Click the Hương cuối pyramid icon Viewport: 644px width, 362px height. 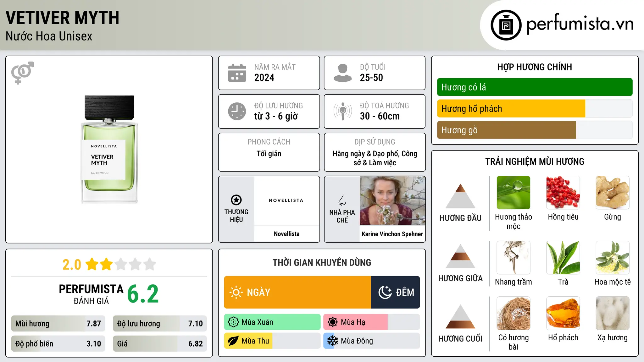[460, 316]
